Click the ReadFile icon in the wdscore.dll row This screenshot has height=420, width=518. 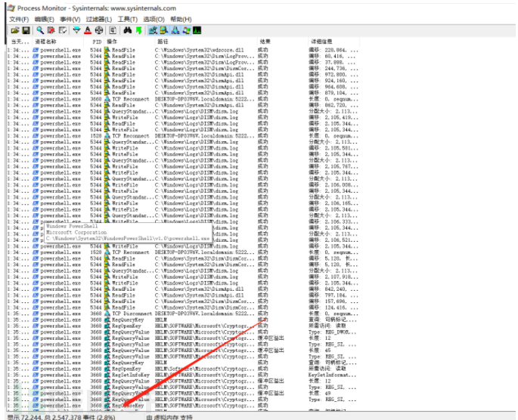pyautogui.click(x=107, y=50)
